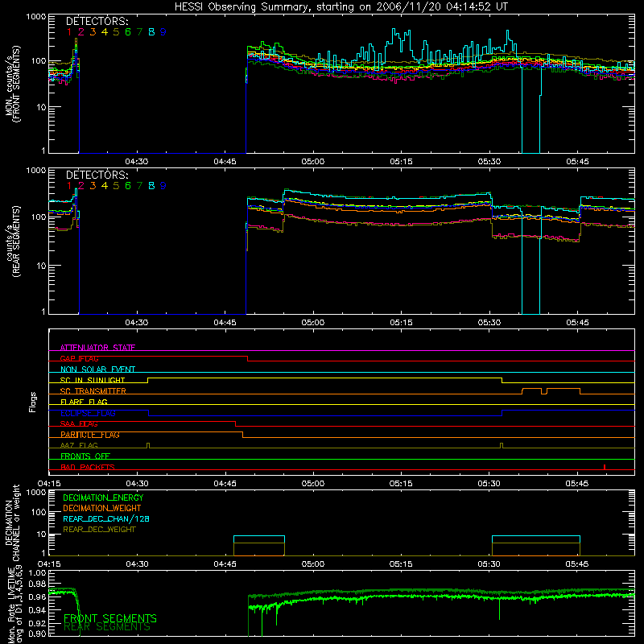Image resolution: width=644 pixels, height=644 pixels.
Task: Select the DECIMATION_WEIGHT legend entry
Action: click(102, 508)
